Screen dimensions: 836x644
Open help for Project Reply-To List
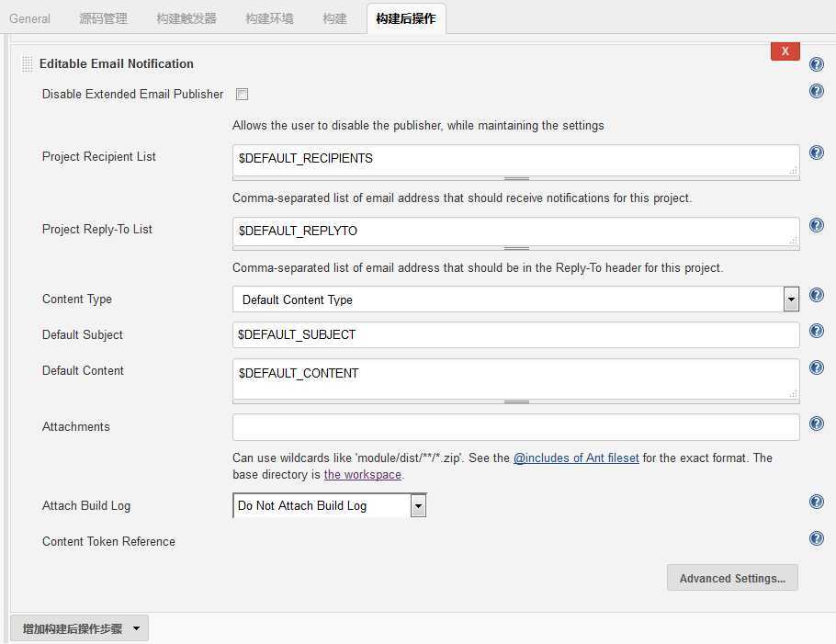tap(817, 225)
